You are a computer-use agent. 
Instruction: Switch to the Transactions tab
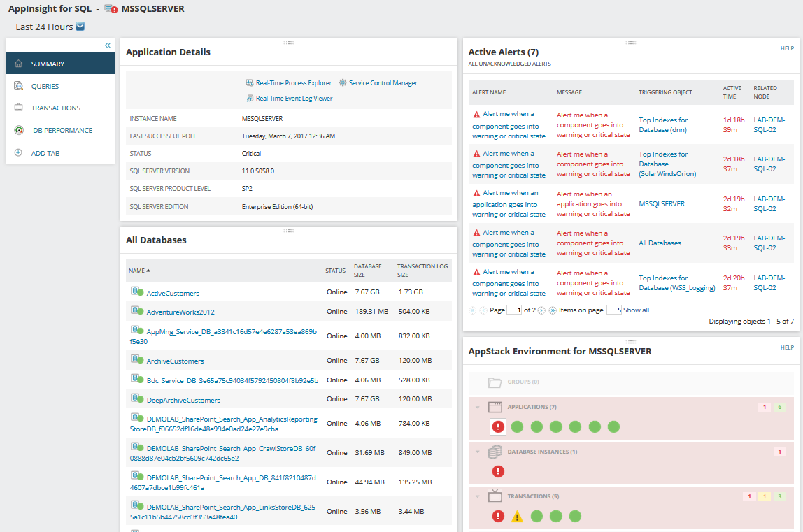pos(56,108)
